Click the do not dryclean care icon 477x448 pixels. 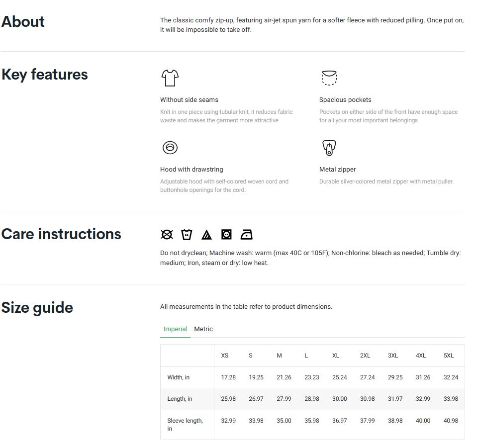click(167, 235)
